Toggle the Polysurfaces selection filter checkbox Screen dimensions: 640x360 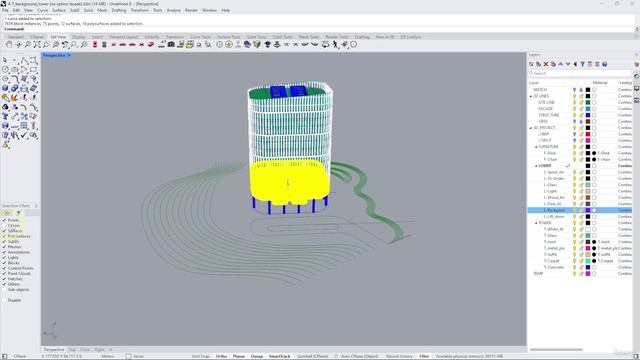point(4,236)
